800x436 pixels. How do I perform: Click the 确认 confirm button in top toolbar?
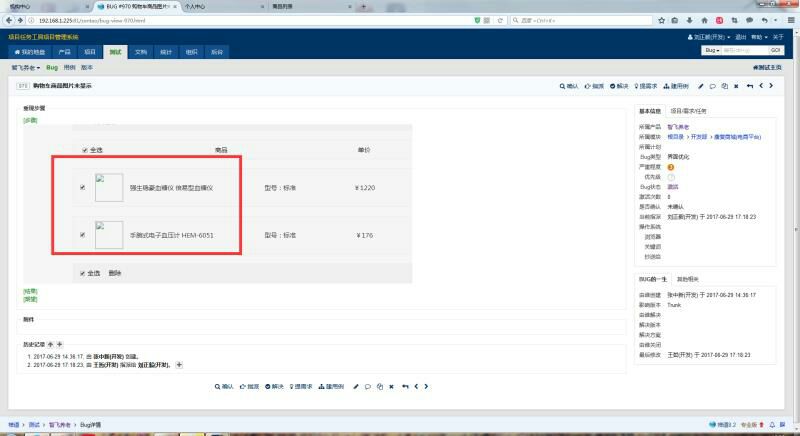pos(568,87)
